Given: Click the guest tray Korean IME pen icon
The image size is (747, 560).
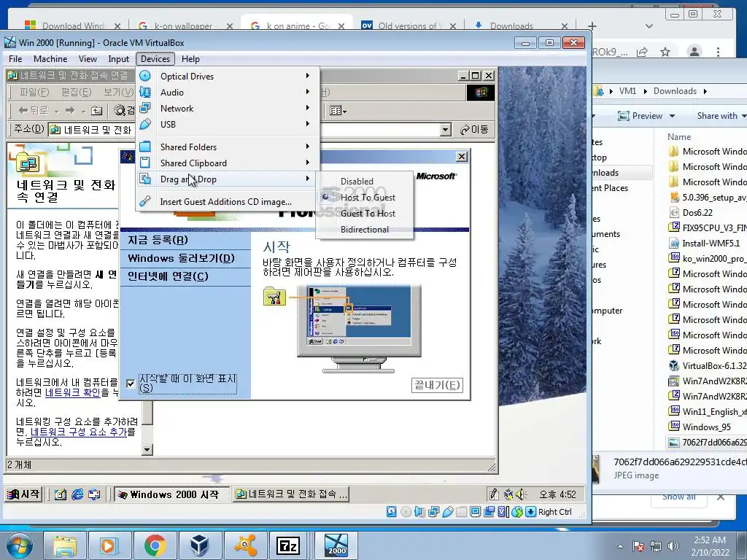Looking at the screenshot, I should (494, 495).
